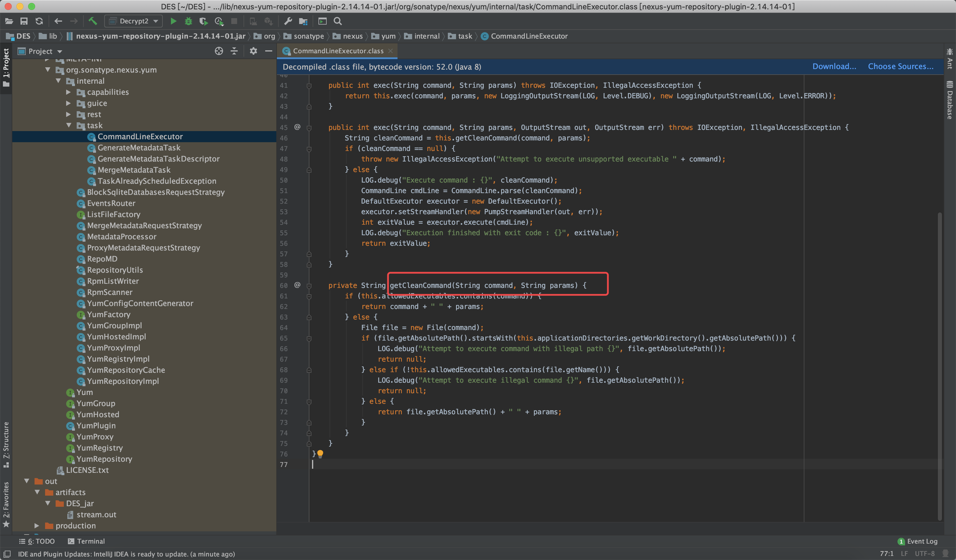Start debugging with the bug icon

[188, 21]
